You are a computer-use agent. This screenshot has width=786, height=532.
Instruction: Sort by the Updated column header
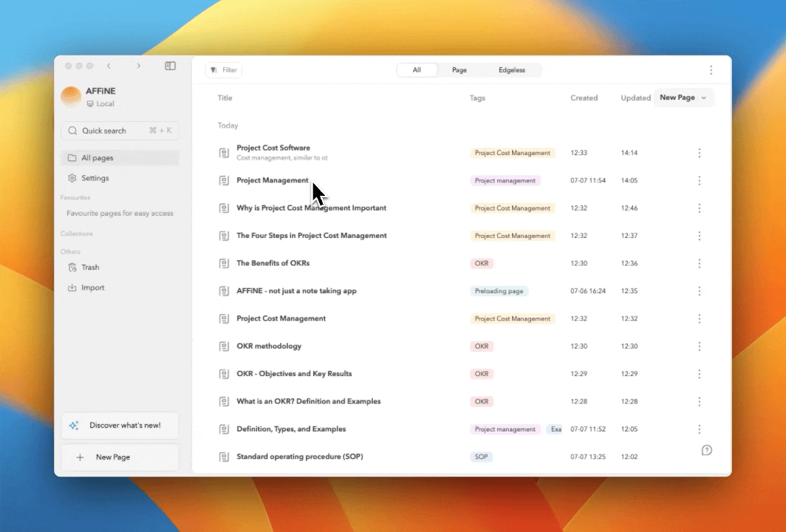(635, 98)
